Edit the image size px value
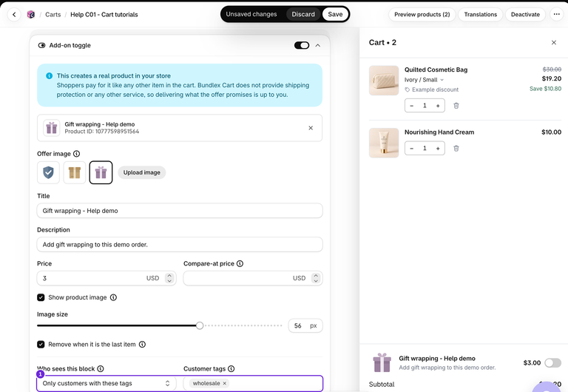 [x=305, y=325]
